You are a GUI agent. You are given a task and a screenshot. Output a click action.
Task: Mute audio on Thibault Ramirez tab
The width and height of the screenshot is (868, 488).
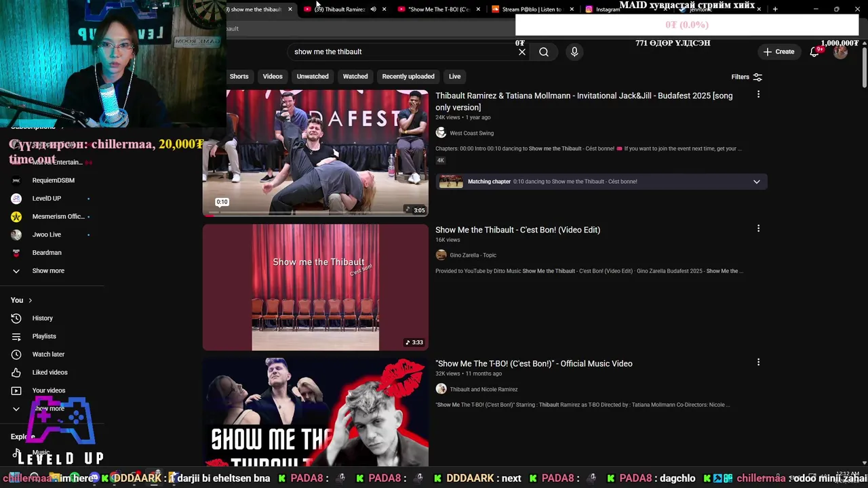[373, 9]
